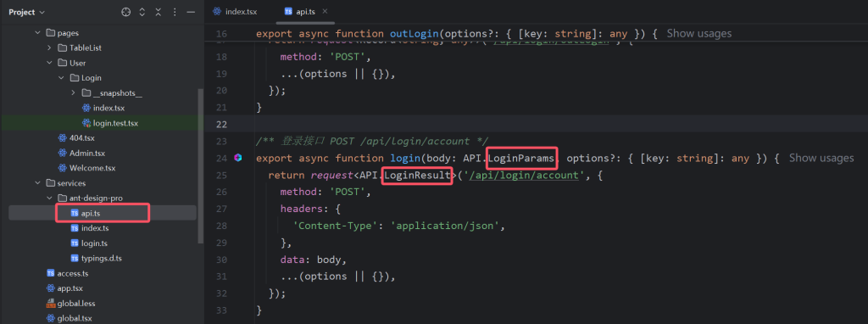
Task: Switch to the index.tsx editor tab
Action: pyautogui.click(x=236, y=11)
